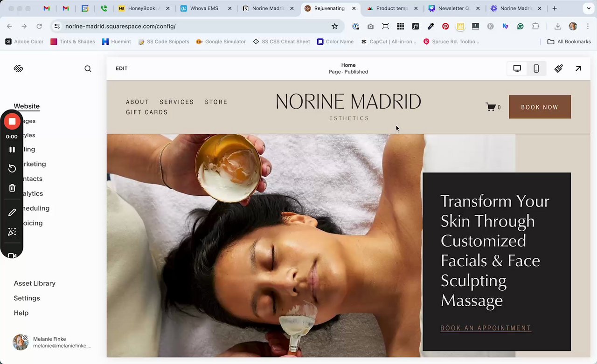Screen dimensions: 597x364
Task: Stop the screen recording
Action: coord(12,122)
